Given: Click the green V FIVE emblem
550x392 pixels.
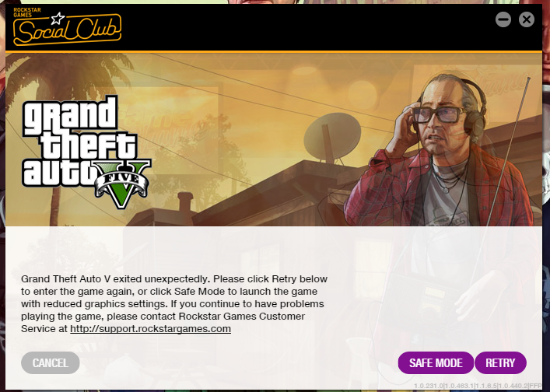Looking at the screenshot, I should click(x=121, y=184).
